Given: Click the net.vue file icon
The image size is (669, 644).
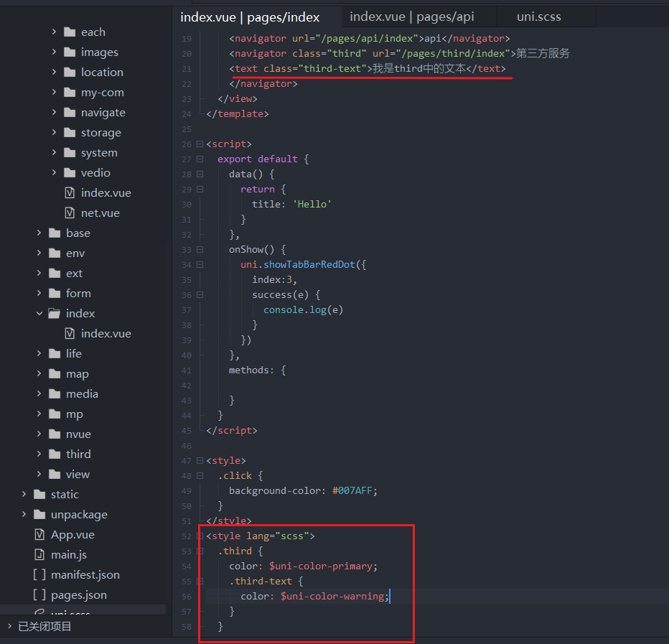Looking at the screenshot, I should [70, 213].
